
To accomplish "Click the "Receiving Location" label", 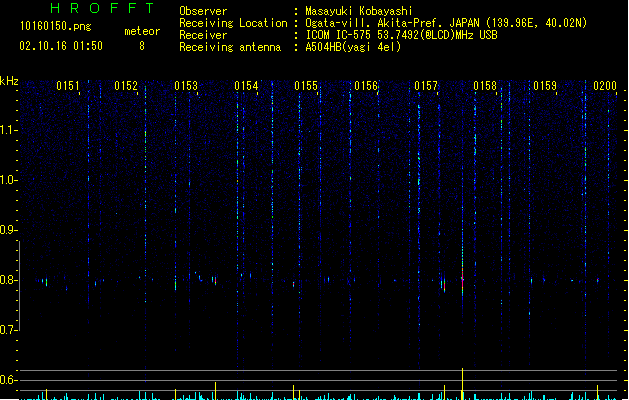I will pyautogui.click(x=233, y=23).
